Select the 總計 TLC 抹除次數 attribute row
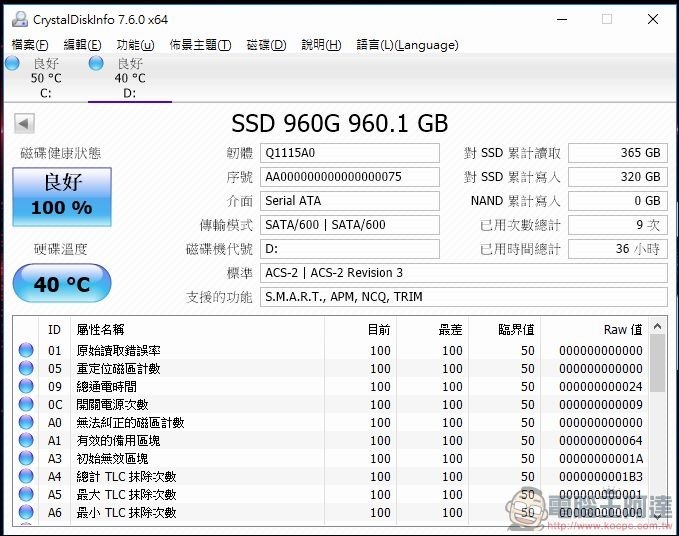The height and width of the screenshot is (536, 679). [331, 476]
